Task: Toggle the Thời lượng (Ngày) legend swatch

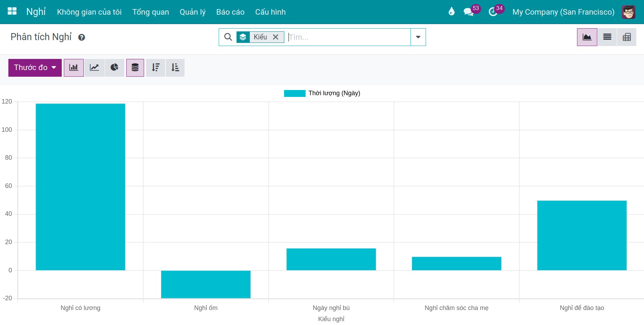Action: (x=295, y=93)
